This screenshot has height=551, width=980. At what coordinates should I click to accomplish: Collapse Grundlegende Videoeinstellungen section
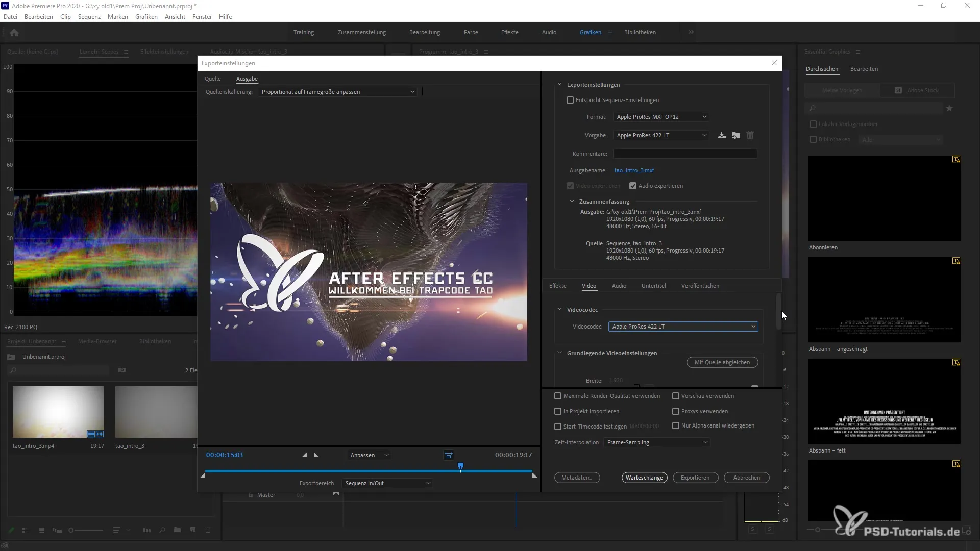[x=559, y=353]
